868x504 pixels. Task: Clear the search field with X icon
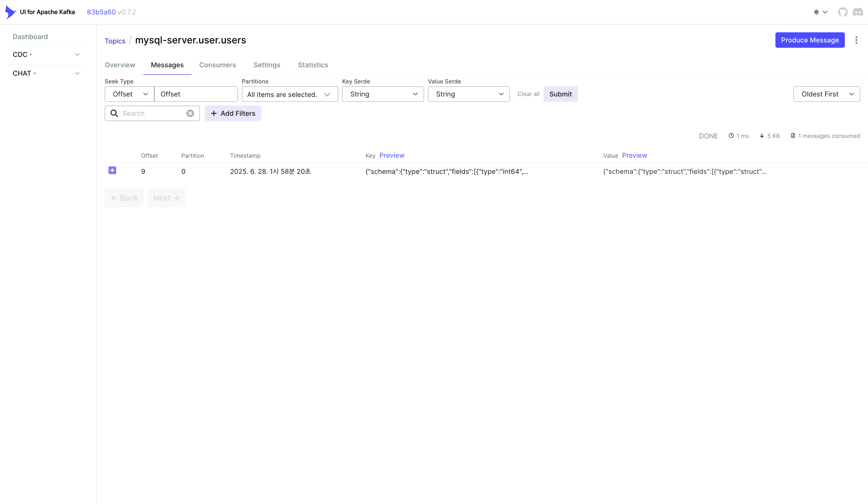[x=190, y=113]
